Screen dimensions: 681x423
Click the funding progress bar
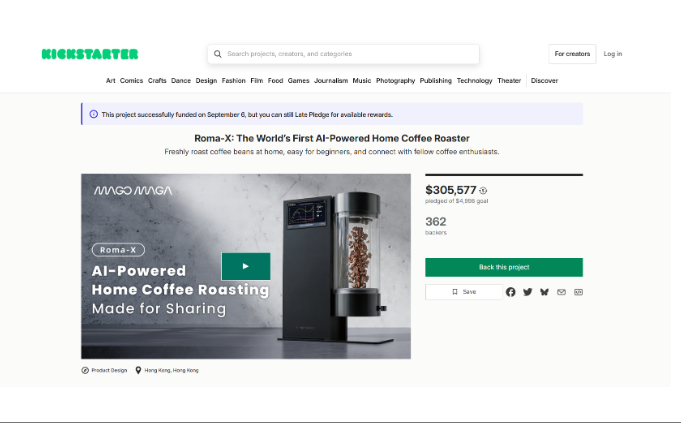pyautogui.click(x=504, y=175)
